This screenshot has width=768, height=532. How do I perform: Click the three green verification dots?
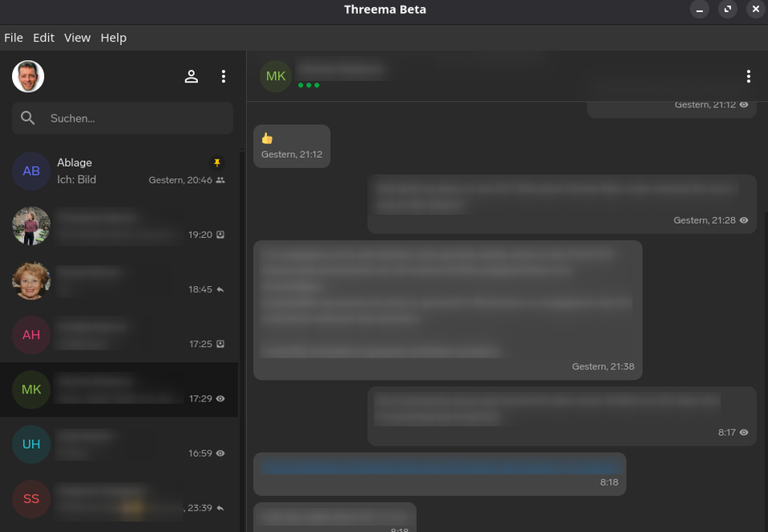pos(309,85)
